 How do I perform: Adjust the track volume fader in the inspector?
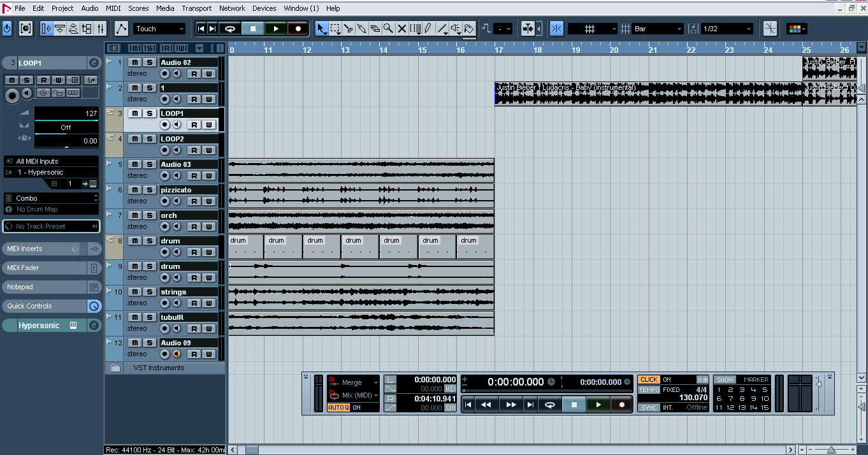(x=66, y=117)
